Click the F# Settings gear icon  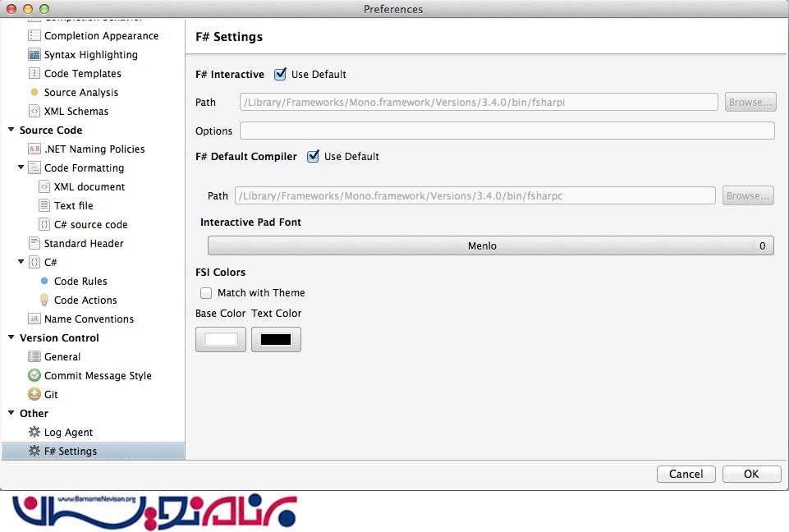(34, 451)
